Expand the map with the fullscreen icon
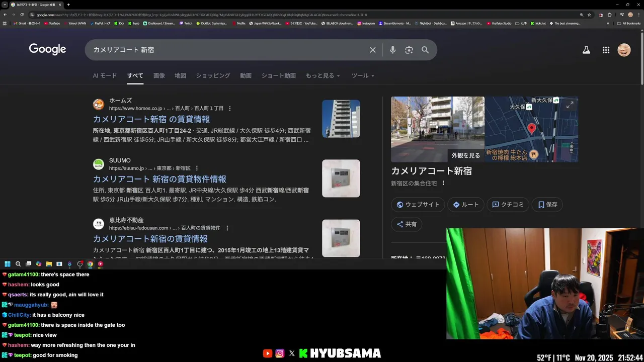This screenshot has height=362, width=644. point(570,105)
